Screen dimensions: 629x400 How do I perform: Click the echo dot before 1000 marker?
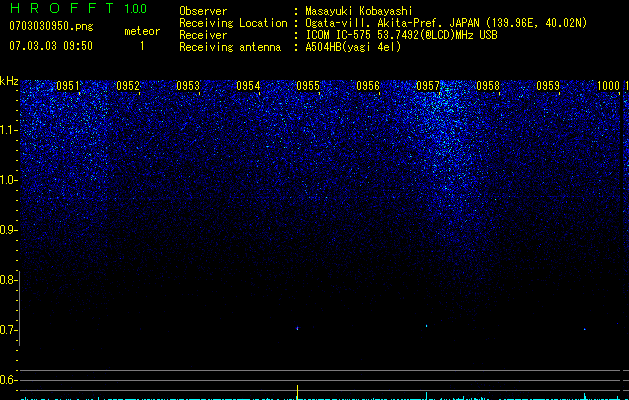coord(584,329)
